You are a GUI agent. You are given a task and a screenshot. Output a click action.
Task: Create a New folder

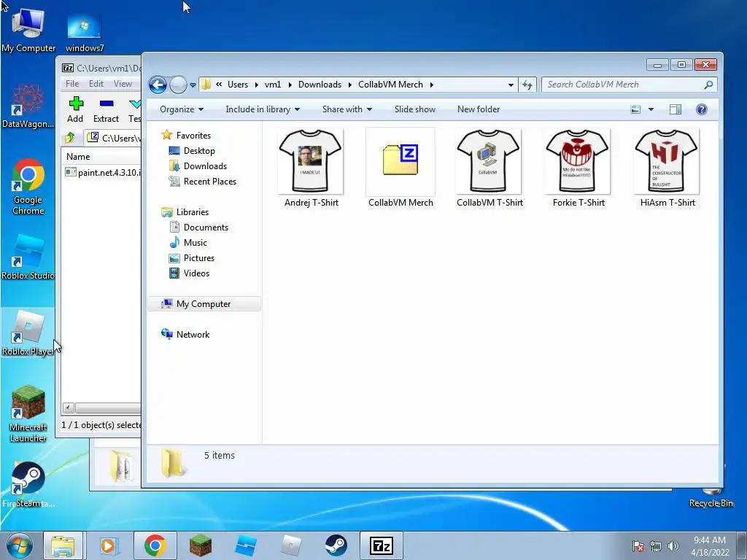[x=479, y=109]
